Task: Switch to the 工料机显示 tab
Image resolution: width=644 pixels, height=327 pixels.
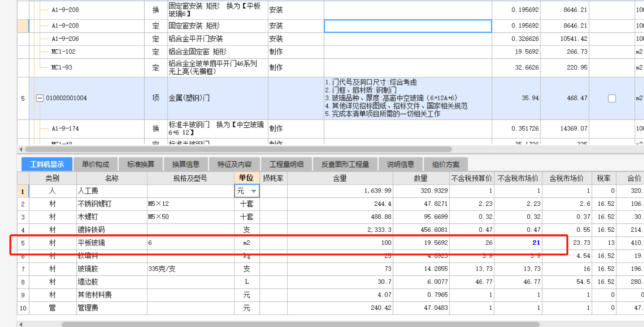Action: (x=47, y=164)
